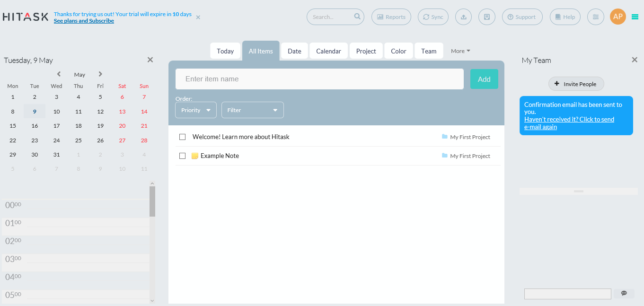
Task: Open the 'See plans and Subscribe' link
Action: click(x=84, y=21)
